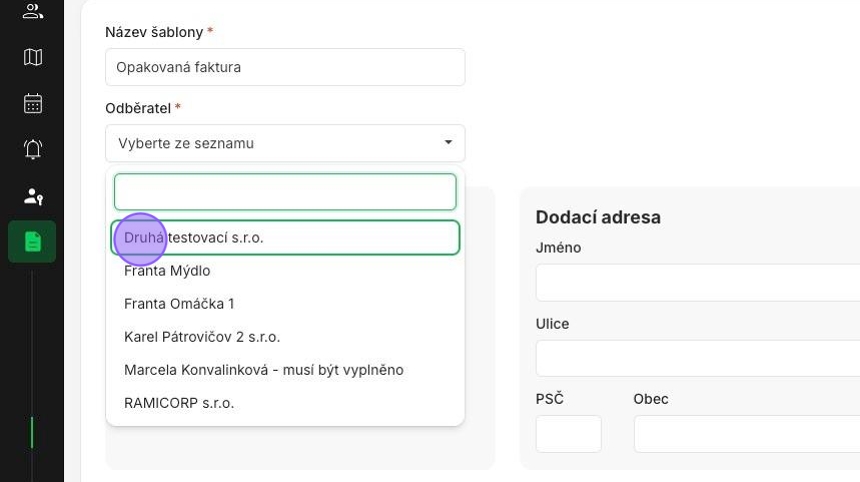Choose Marcela Konvalinková - musí být vyplněno
The height and width of the screenshot is (482, 860).
coord(264,370)
